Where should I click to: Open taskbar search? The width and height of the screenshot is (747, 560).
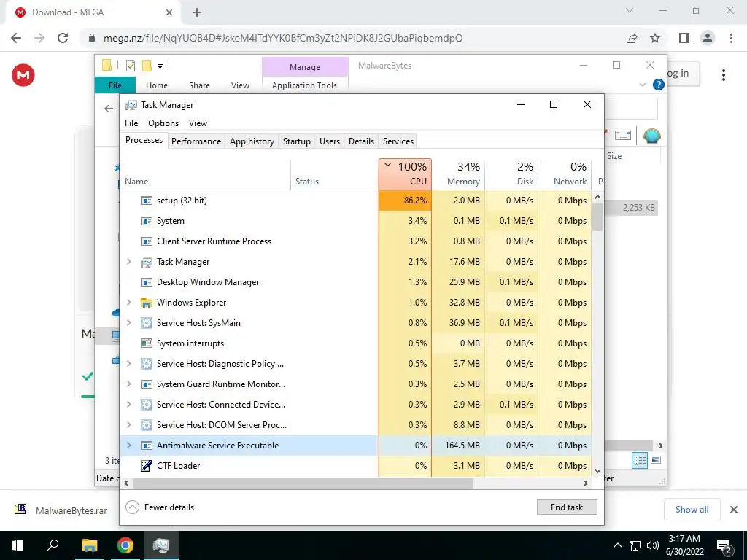pyautogui.click(x=53, y=545)
